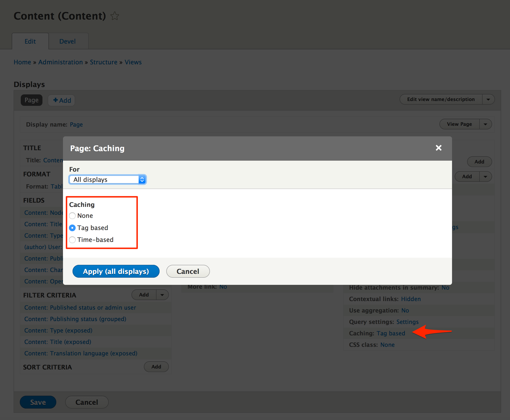Open the All displays selector
Image resolution: width=510 pixels, height=420 pixels.
pos(107,179)
